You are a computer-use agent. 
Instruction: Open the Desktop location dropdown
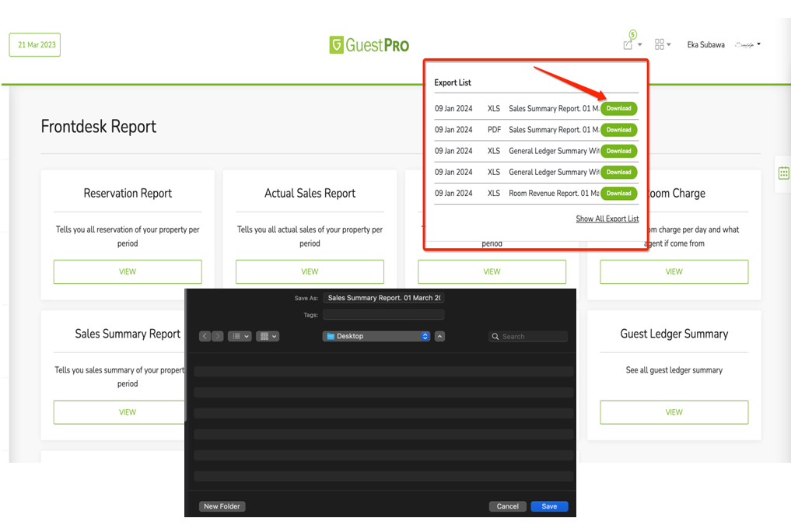(x=425, y=336)
